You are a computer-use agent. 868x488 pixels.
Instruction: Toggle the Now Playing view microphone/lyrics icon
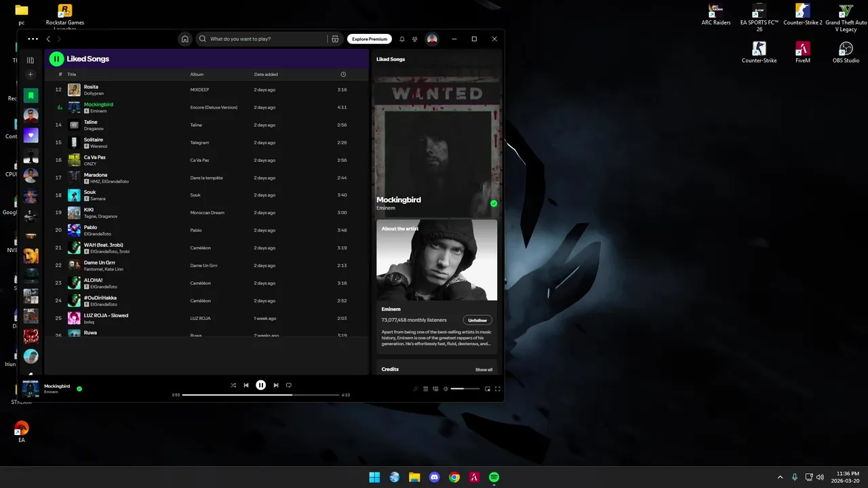[416, 389]
